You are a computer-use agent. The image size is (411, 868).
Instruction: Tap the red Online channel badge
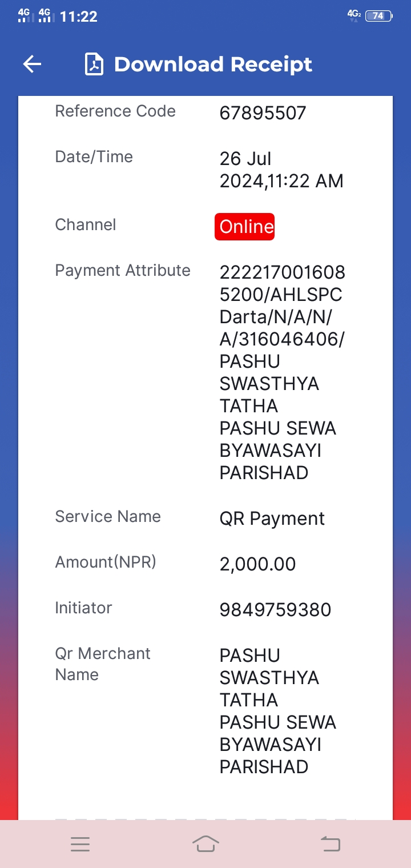click(245, 227)
